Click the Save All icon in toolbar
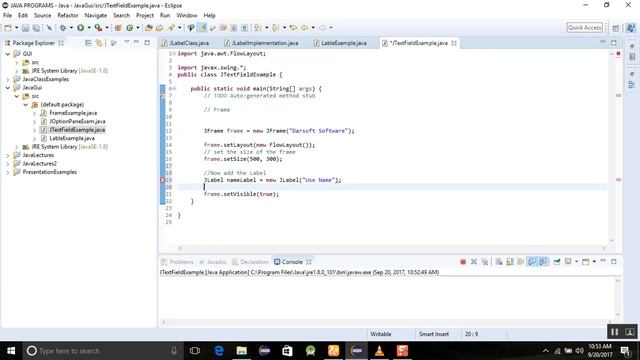The height and width of the screenshot is (360, 640). tap(36, 28)
